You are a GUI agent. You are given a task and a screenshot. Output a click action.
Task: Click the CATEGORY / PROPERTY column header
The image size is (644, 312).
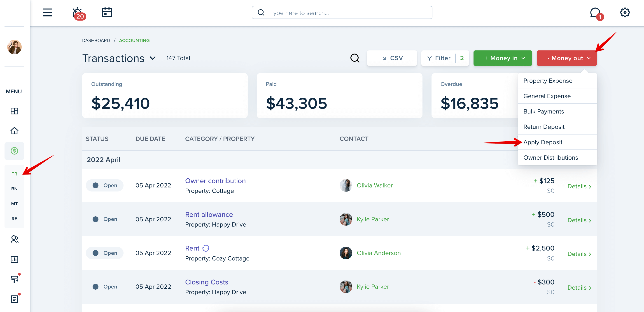click(x=220, y=139)
